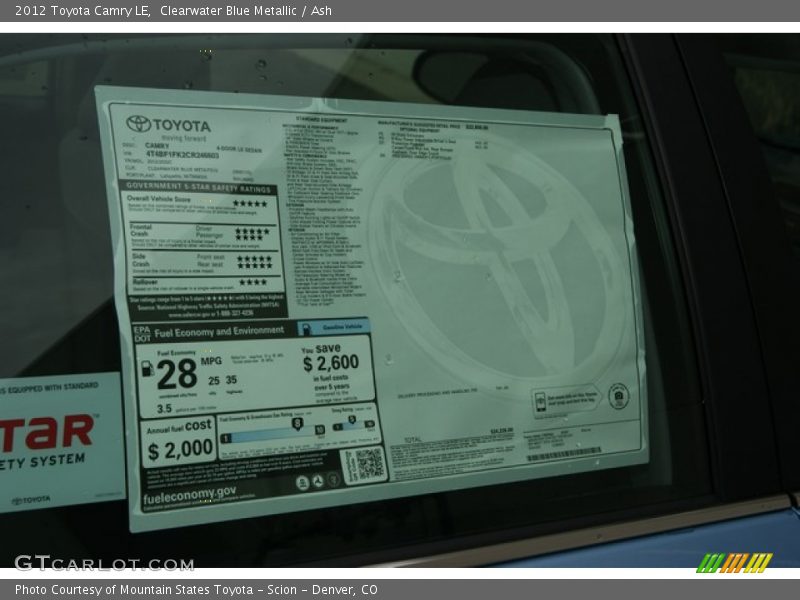Click the Government 5-Star Safety Ratings header
Screen dimensions: 800x600
(199, 188)
